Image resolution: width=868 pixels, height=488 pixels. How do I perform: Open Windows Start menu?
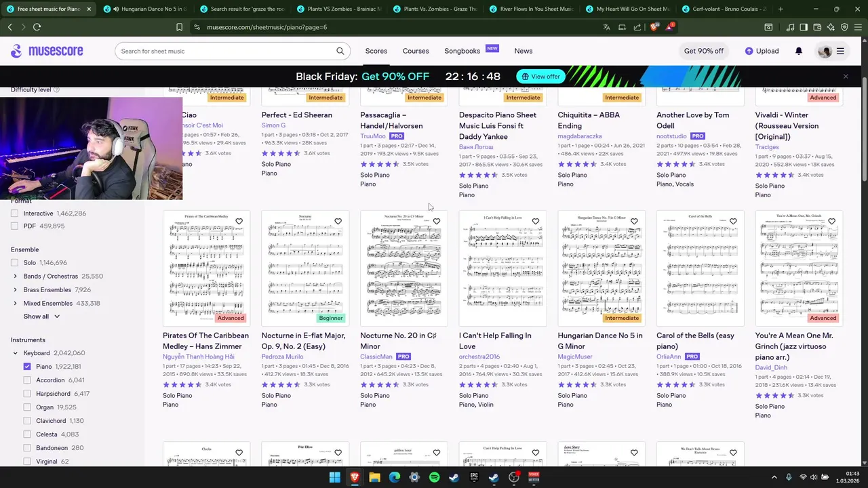[x=334, y=477]
